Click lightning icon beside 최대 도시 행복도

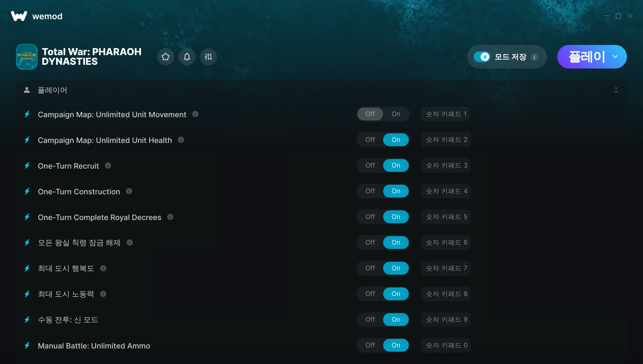point(27,268)
